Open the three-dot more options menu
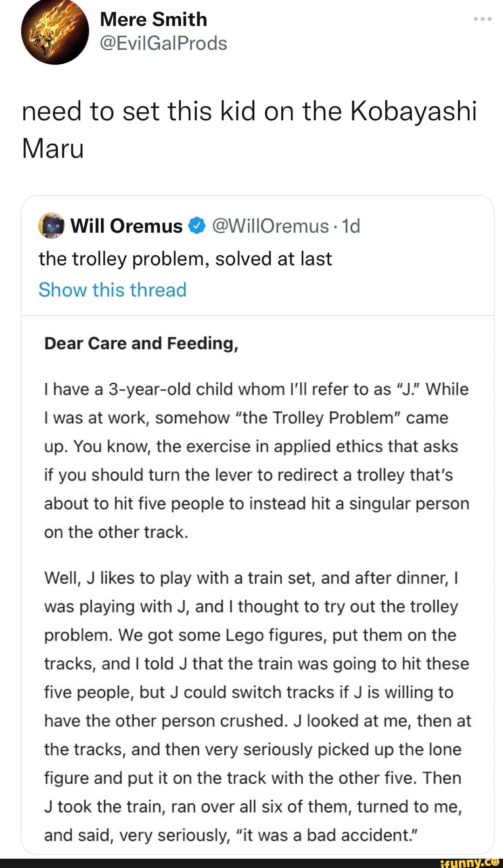Viewport: 503px width, 868px height. tap(482, 19)
